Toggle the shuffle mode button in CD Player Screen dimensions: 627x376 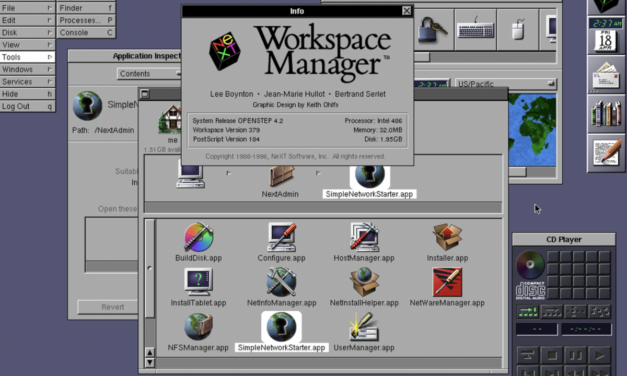599,311
